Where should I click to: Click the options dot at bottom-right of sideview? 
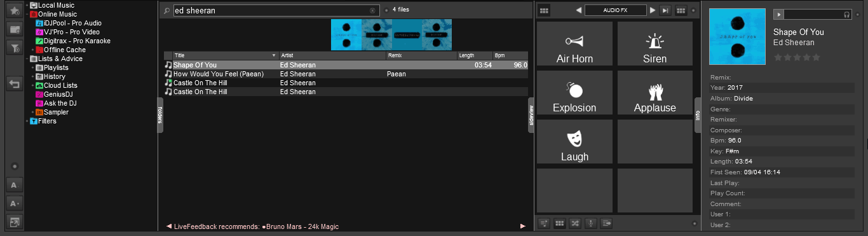click(694, 223)
